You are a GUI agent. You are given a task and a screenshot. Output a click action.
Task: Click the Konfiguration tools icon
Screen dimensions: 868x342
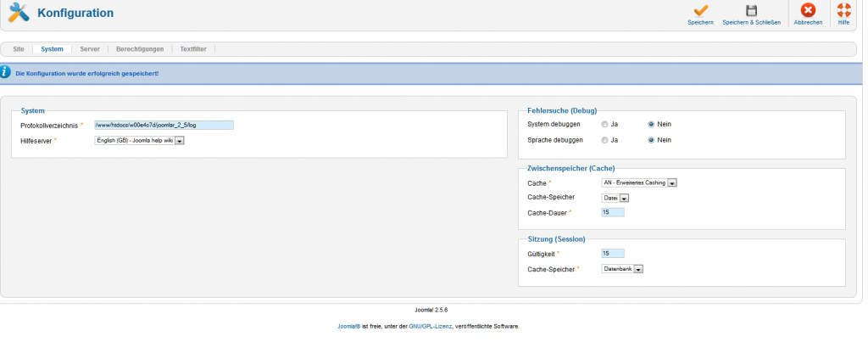pyautogui.click(x=18, y=13)
